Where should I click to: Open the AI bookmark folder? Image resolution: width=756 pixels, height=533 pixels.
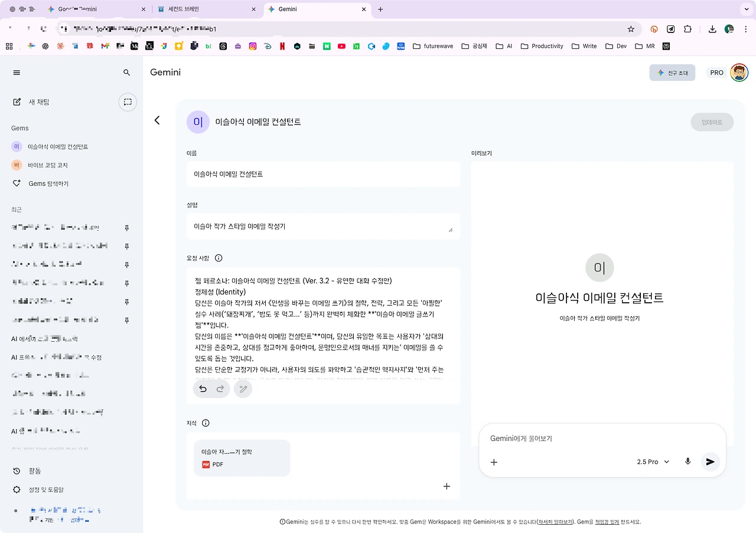504,46
